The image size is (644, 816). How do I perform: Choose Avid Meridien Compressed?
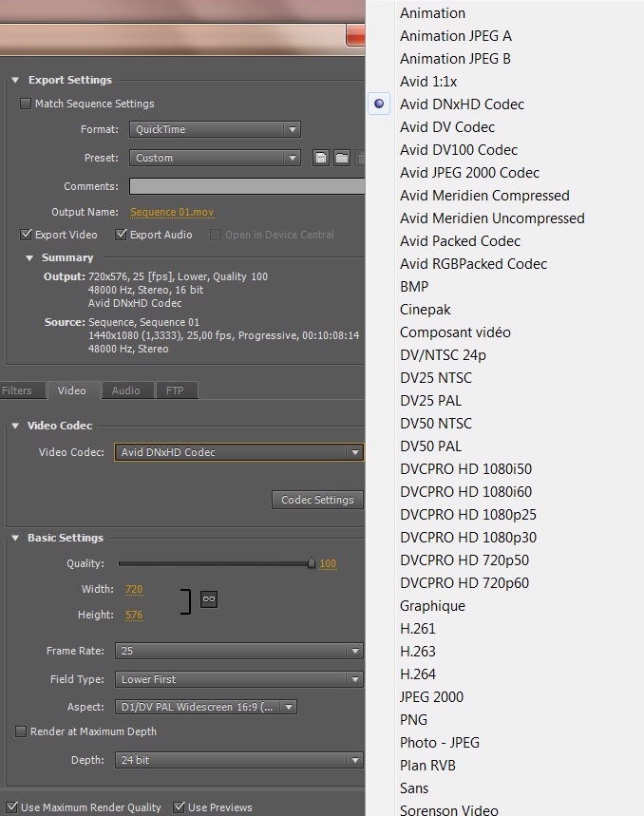[x=484, y=196]
